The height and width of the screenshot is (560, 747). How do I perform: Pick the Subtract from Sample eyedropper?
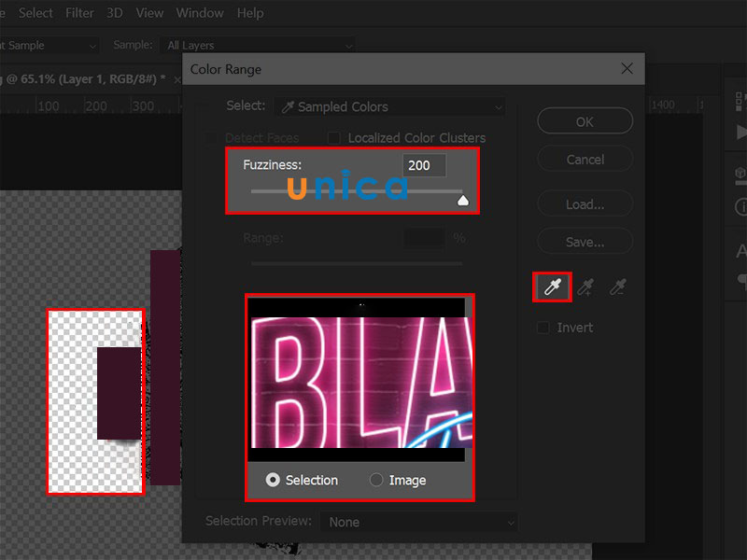[x=616, y=287]
